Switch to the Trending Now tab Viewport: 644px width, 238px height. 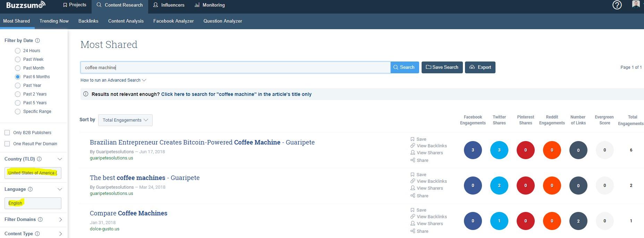(x=54, y=21)
